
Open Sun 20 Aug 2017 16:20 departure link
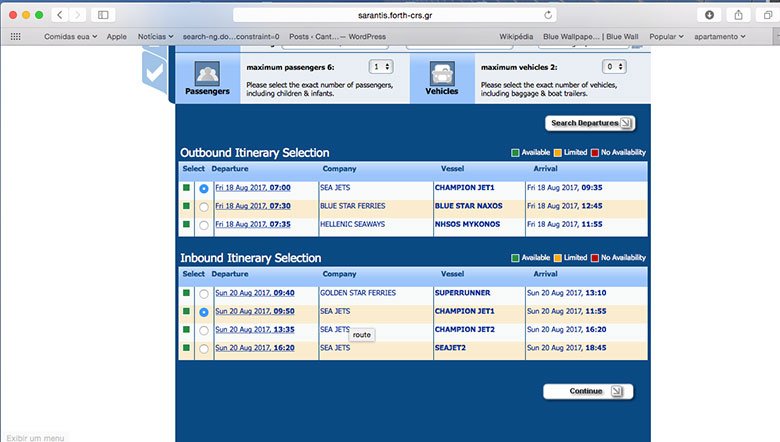point(255,348)
